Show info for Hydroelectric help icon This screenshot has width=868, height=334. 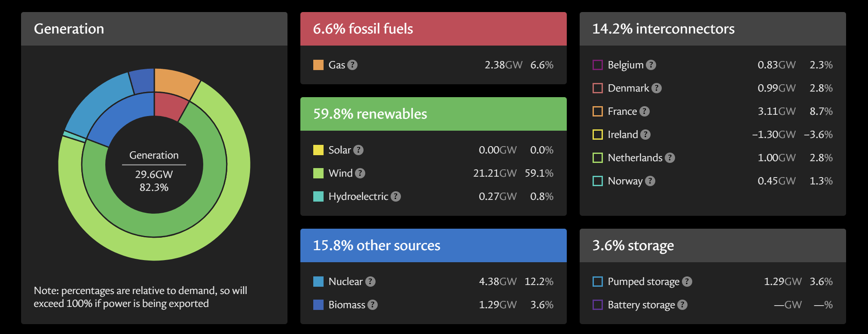coord(396,196)
